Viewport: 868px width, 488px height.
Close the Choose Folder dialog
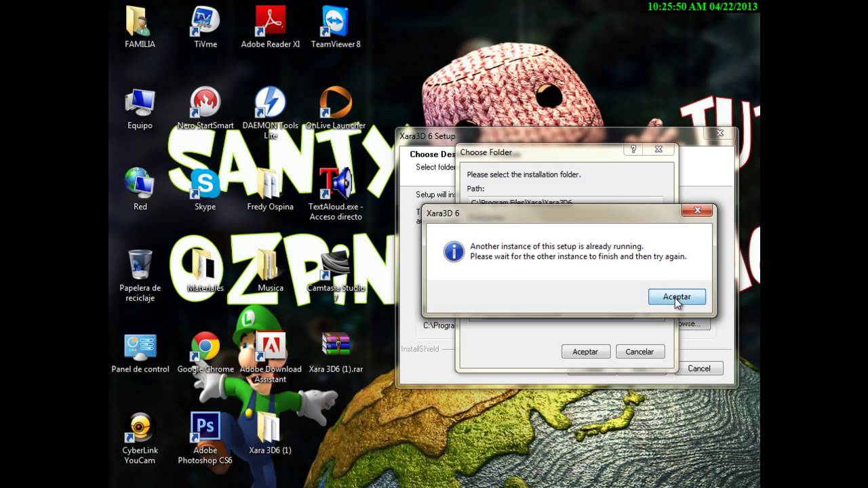coord(658,150)
